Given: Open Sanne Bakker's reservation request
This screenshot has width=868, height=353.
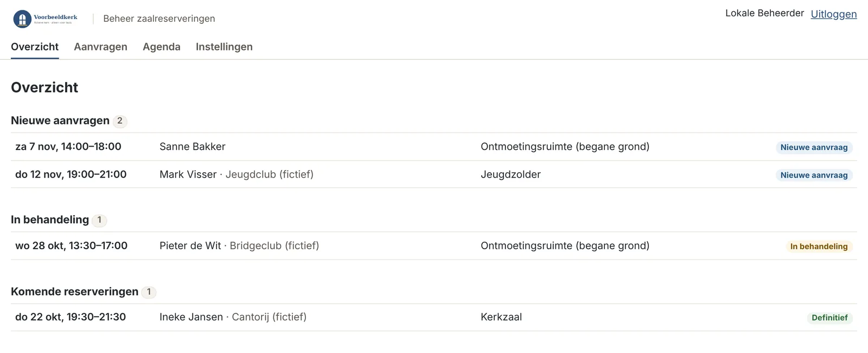Looking at the screenshot, I should [434, 147].
